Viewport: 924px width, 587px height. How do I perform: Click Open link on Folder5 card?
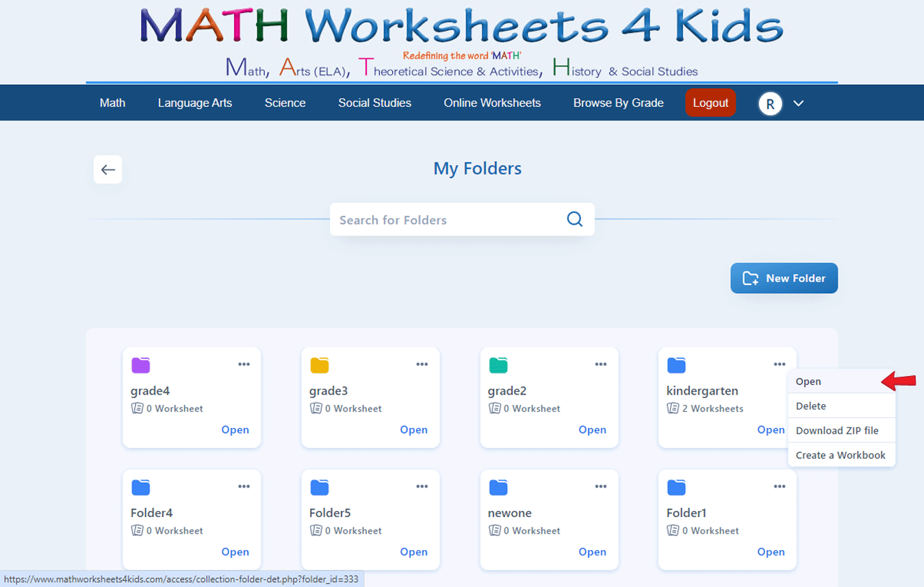point(413,551)
